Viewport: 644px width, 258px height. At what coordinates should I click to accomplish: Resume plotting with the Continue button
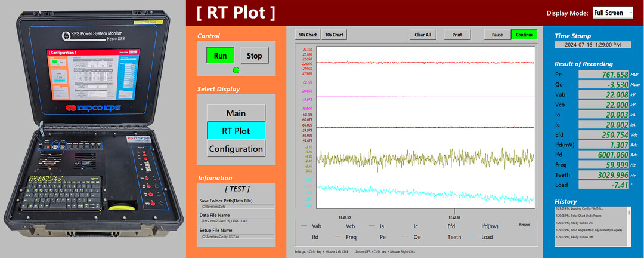(524, 35)
